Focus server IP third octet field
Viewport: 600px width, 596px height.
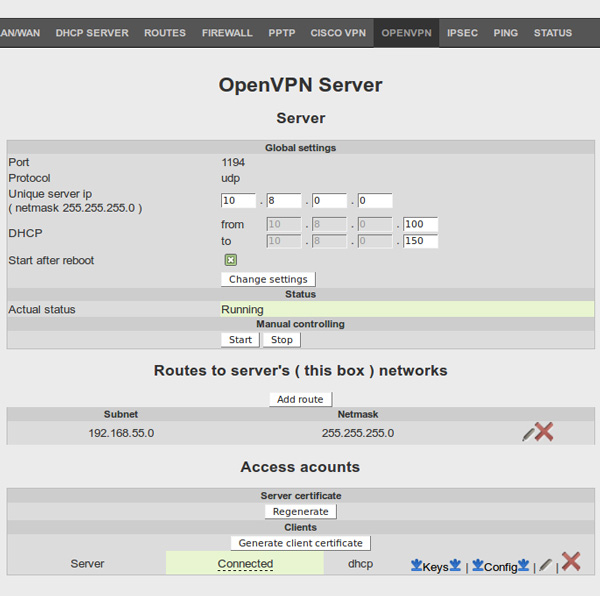(x=329, y=200)
